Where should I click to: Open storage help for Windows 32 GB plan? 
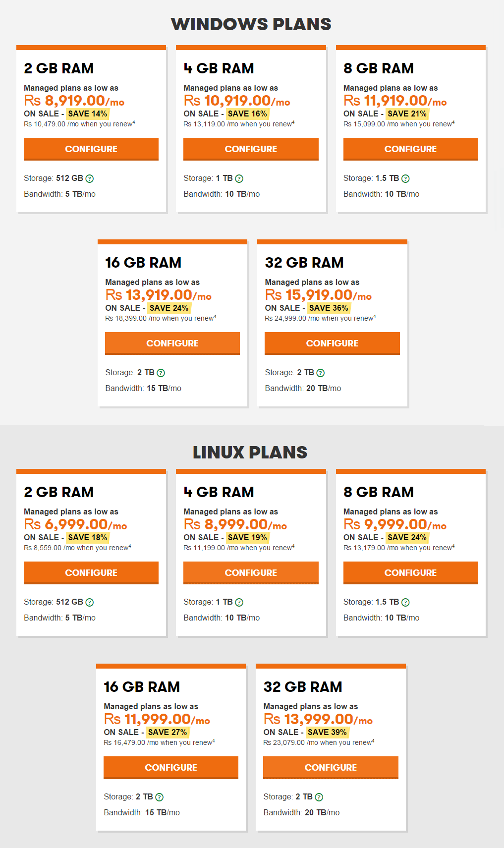(321, 372)
